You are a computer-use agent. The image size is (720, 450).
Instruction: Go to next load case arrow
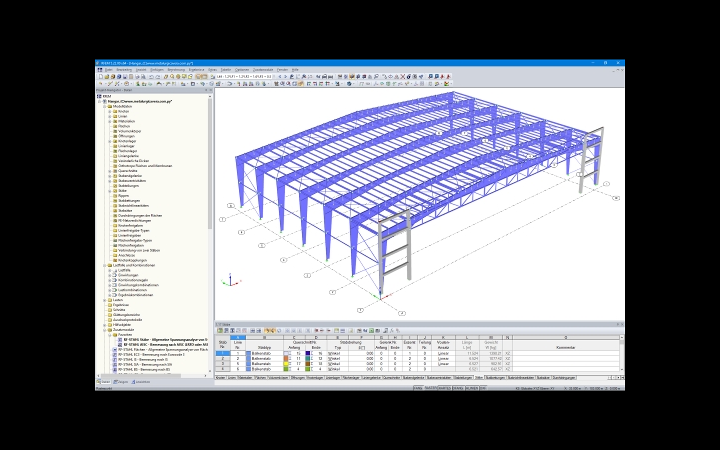pyautogui.click(x=286, y=77)
